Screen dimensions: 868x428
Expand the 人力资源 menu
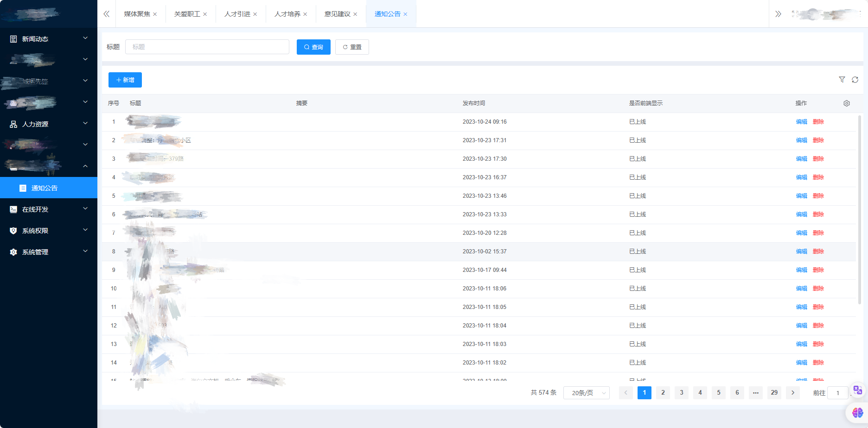point(49,124)
